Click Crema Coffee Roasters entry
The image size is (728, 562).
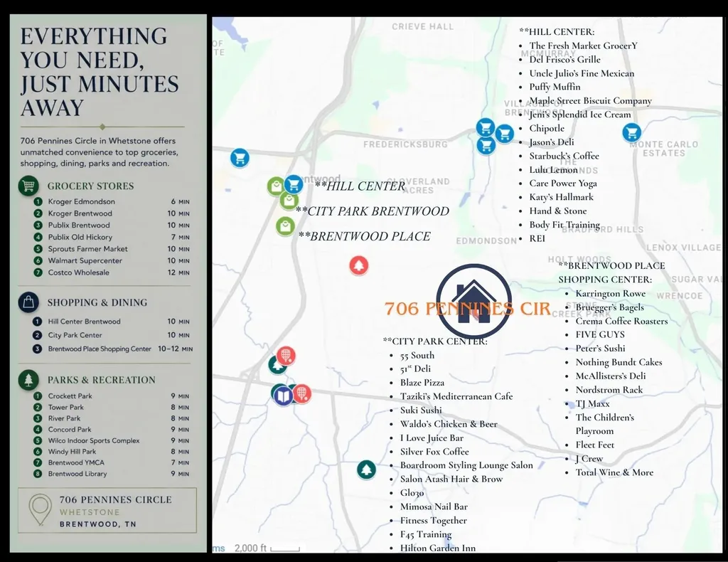click(x=621, y=321)
